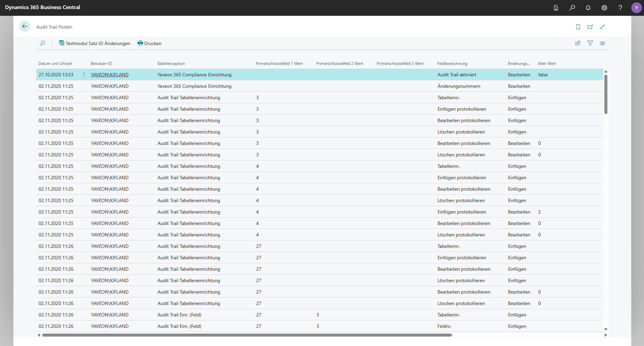The width and height of the screenshot is (644, 346).
Task: Open the Help question mark icon
Action: (620, 7)
